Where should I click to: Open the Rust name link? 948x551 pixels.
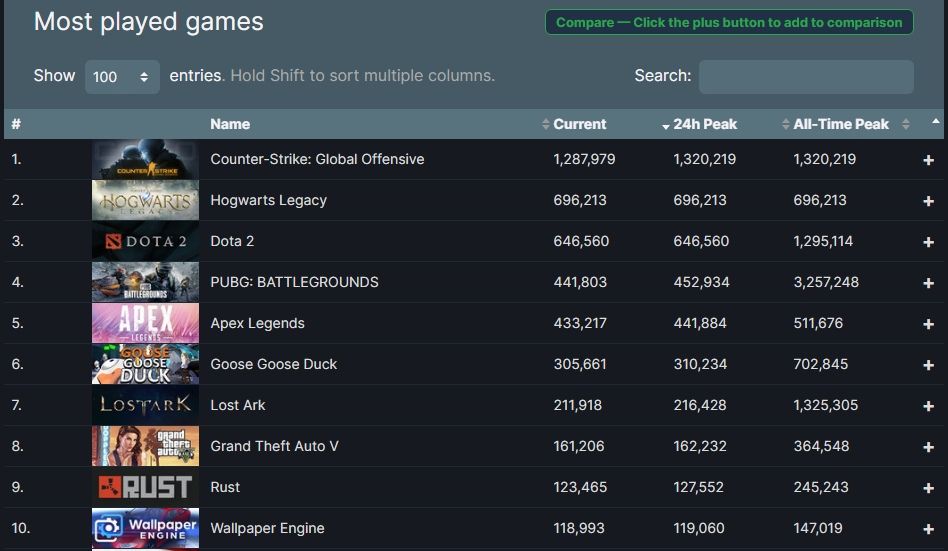[225, 487]
